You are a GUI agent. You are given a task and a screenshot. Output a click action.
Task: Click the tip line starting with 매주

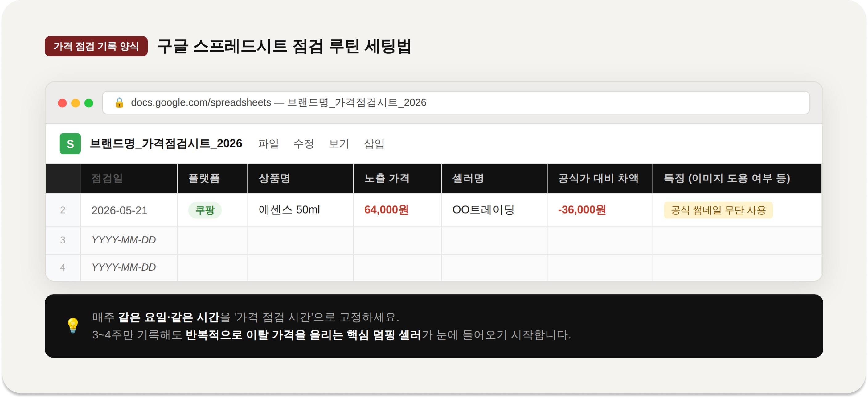click(245, 317)
